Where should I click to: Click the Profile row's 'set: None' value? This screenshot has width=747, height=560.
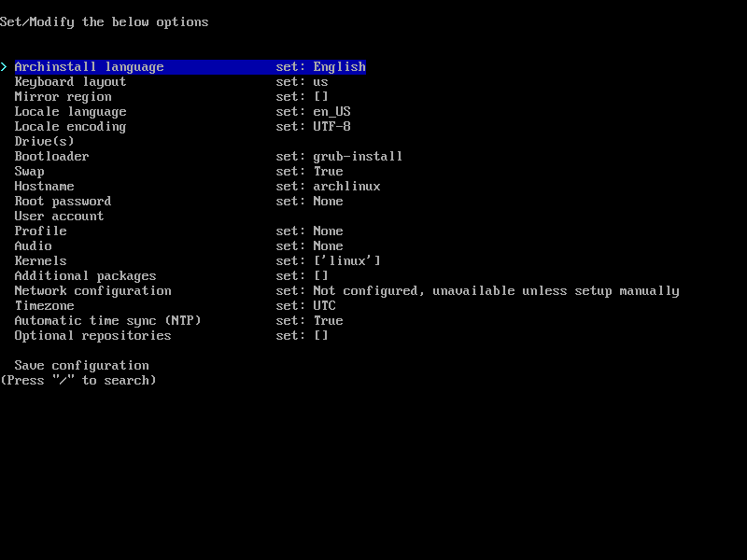pyautogui.click(x=310, y=231)
